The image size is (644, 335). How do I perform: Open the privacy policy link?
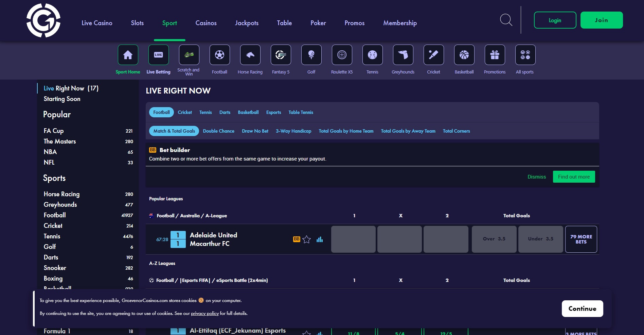pos(204,313)
